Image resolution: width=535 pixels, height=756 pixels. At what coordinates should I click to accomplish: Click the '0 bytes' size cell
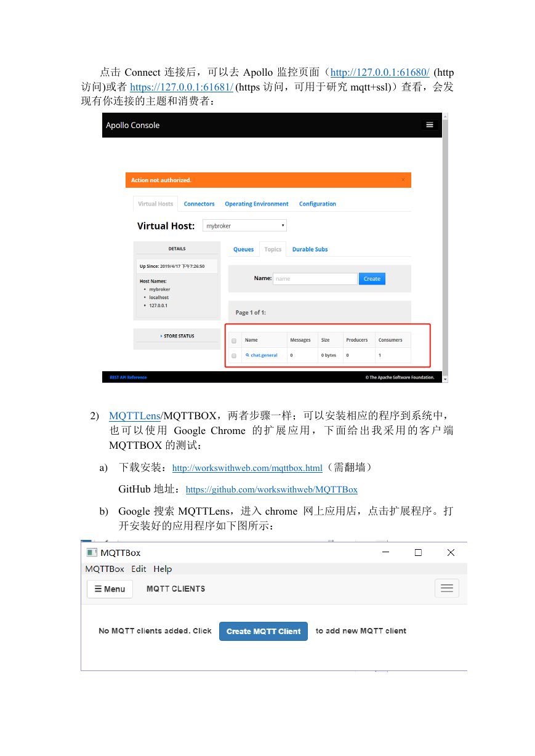(x=328, y=355)
